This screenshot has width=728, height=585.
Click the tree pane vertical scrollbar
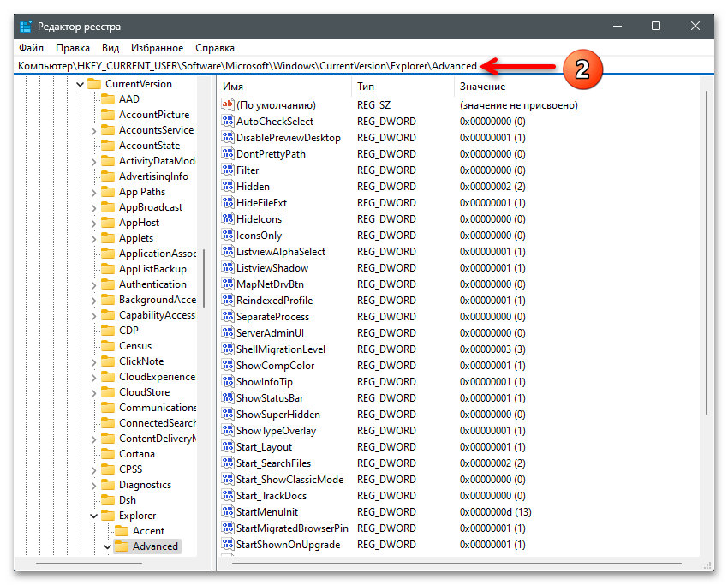point(204,278)
